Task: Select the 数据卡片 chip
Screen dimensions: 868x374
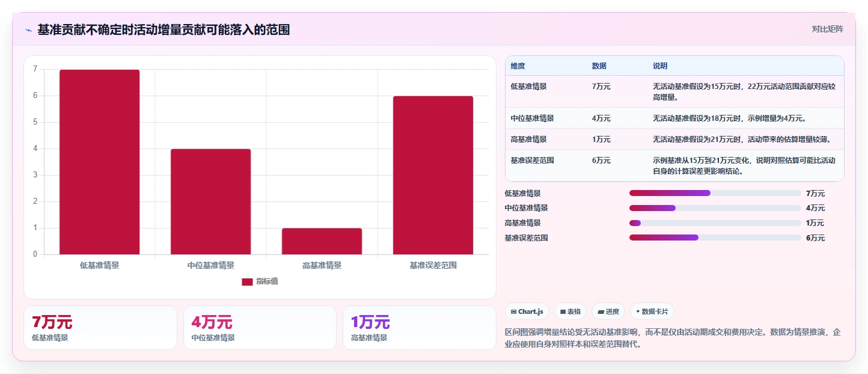Action: (652, 311)
